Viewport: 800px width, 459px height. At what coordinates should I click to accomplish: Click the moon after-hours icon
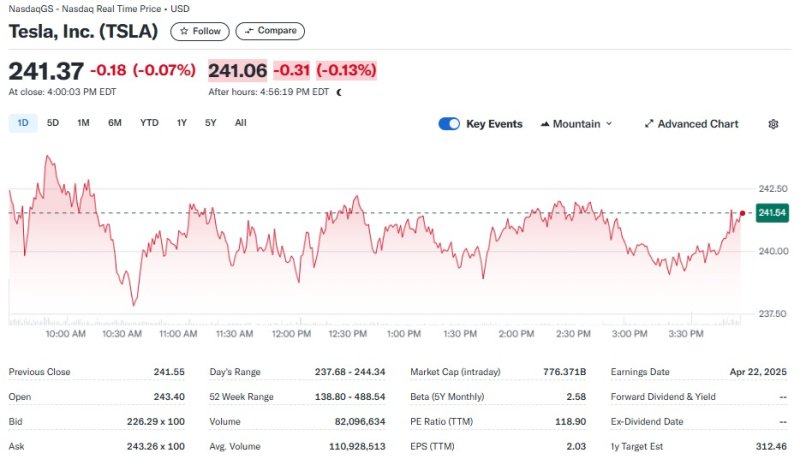(339, 92)
